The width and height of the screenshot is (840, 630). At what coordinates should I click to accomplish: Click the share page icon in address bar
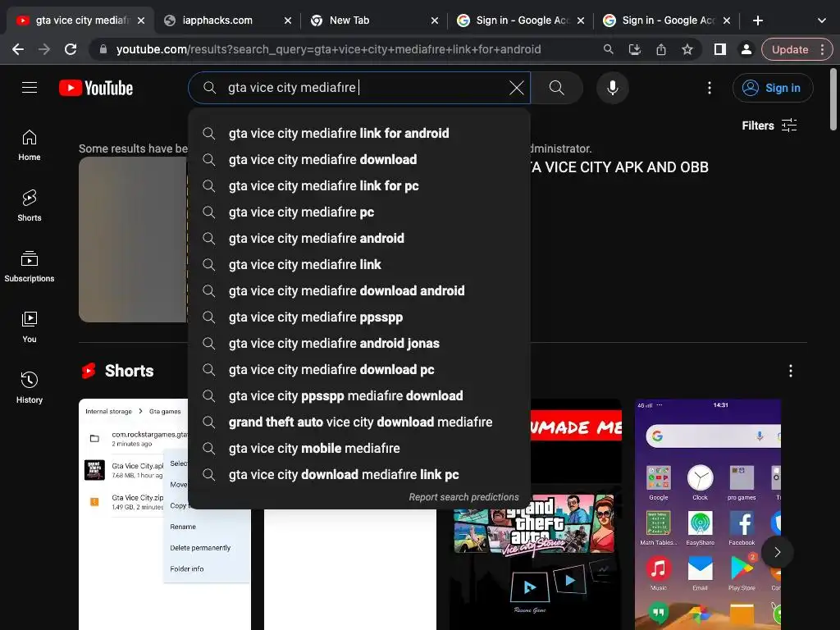click(661, 49)
